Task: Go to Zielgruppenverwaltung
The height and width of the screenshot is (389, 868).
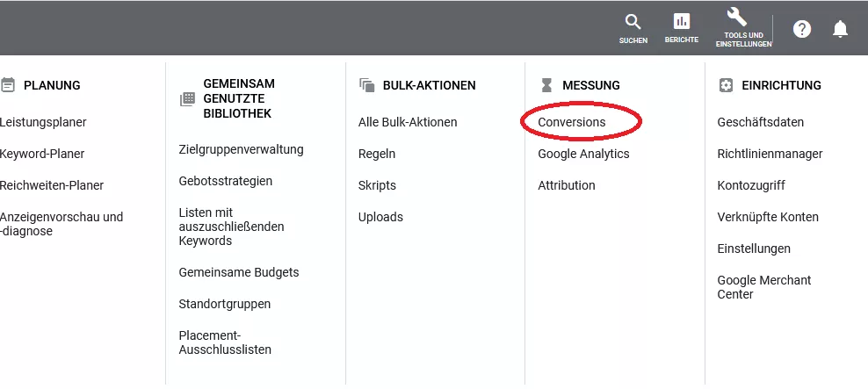Action: click(242, 149)
